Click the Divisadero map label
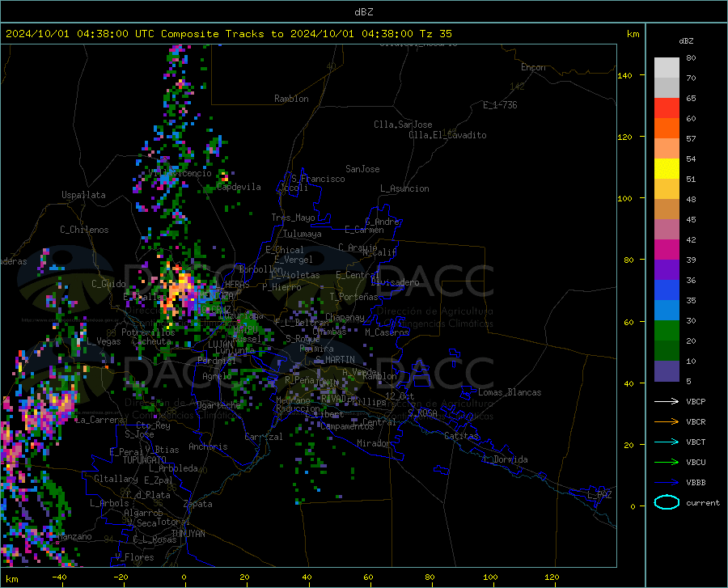Screen dimensions: 728x588 tap(395, 282)
